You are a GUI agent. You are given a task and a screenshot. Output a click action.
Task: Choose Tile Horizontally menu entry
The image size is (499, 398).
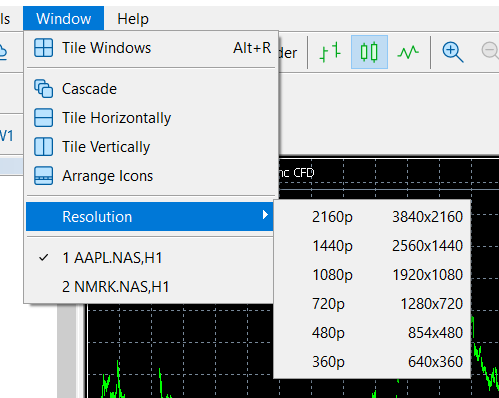click(x=150, y=118)
